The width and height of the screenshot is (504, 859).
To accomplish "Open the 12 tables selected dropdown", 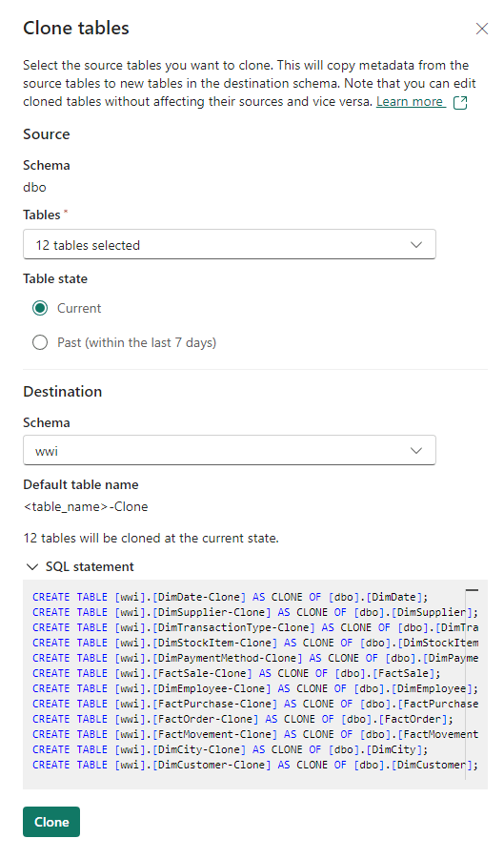I will 230,244.
